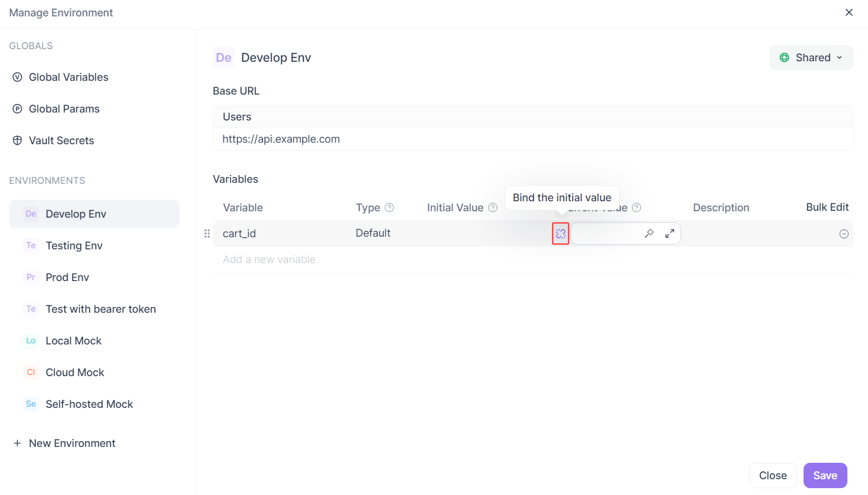Remove the cart_id variable with the minus icon
Viewport: 868px width, 495px height.
tap(844, 234)
